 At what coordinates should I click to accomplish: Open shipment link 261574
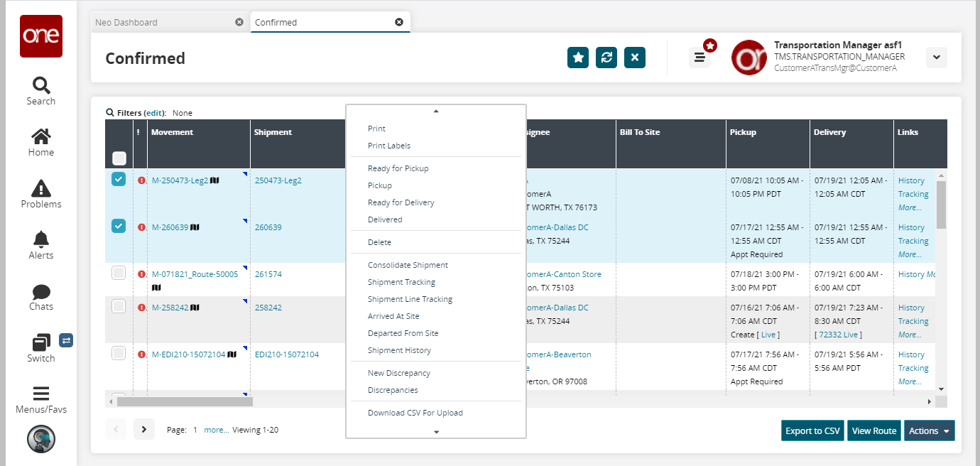[x=268, y=274]
